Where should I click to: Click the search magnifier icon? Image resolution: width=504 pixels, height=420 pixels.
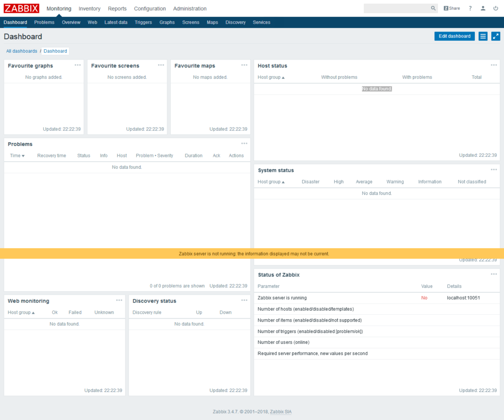pos(433,8)
